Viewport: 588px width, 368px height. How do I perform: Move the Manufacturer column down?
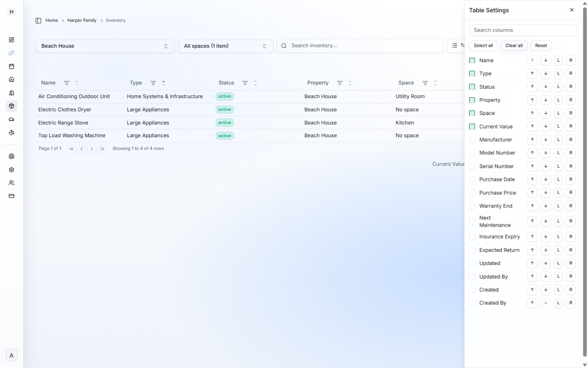pyautogui.click(x=545, y=140)
